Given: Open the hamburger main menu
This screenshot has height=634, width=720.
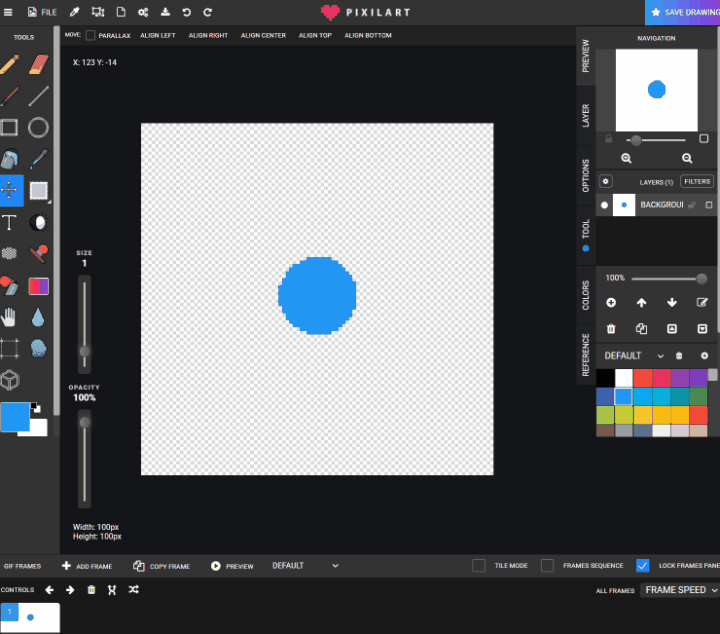Looking at the screenshot, I should (8, 12).
